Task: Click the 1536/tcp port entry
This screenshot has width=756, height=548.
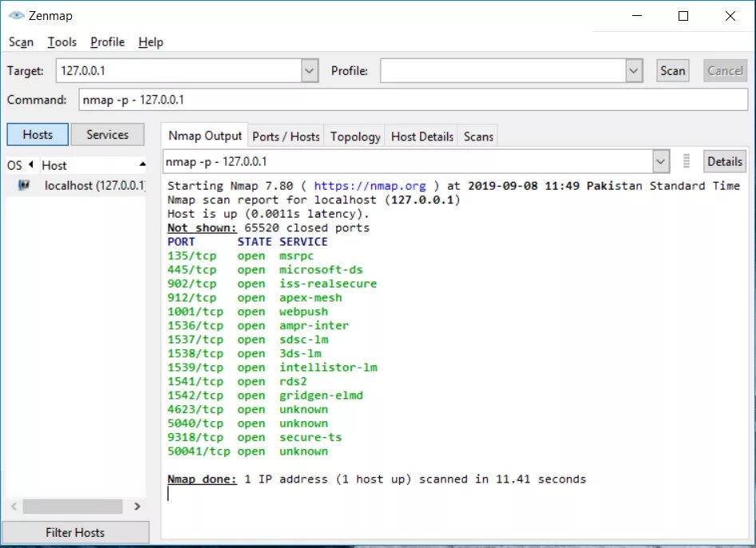Action: click(196, 325)
